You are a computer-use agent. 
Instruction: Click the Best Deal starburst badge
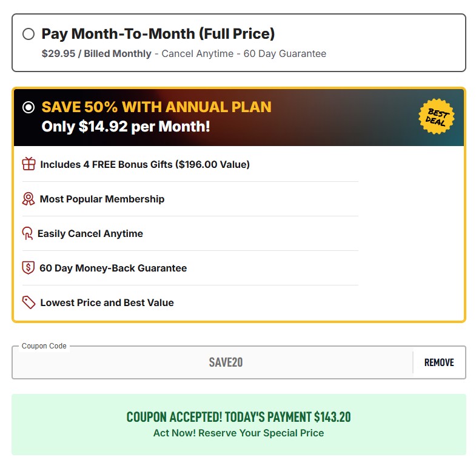(x=436, y=117)
